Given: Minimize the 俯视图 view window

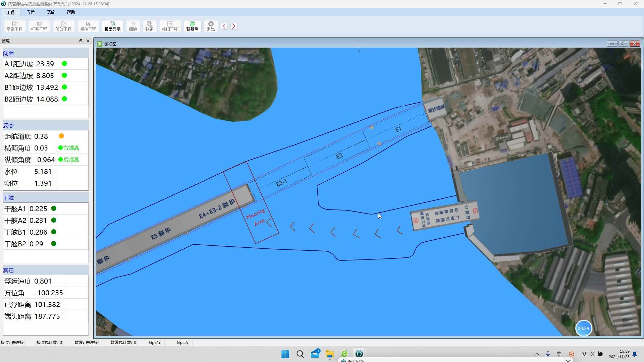Looking at the screenshot, I should tap(612, 44).
